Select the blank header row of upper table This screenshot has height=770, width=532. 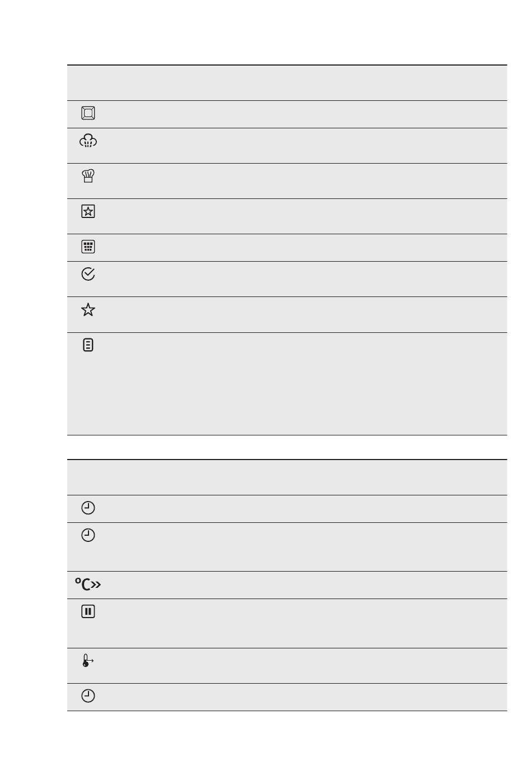point(287,83)
